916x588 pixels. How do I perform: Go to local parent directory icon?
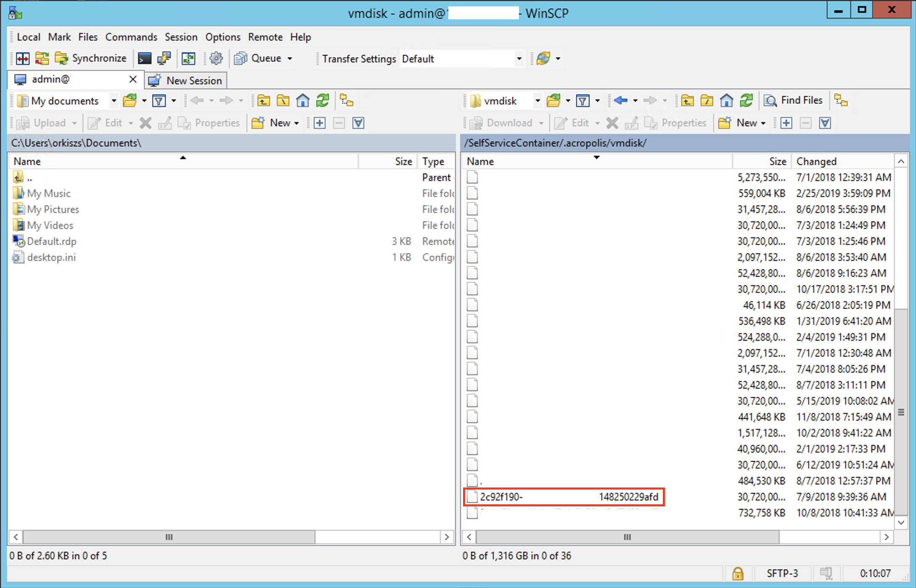click(x=264, y=101)
